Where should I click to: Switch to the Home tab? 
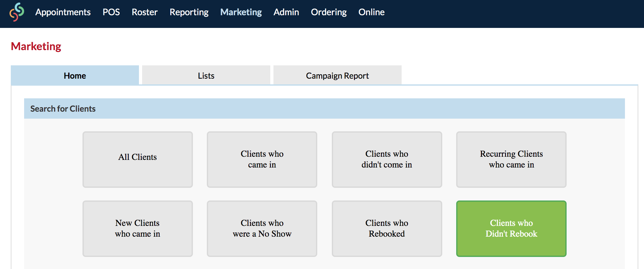[75, 75]
